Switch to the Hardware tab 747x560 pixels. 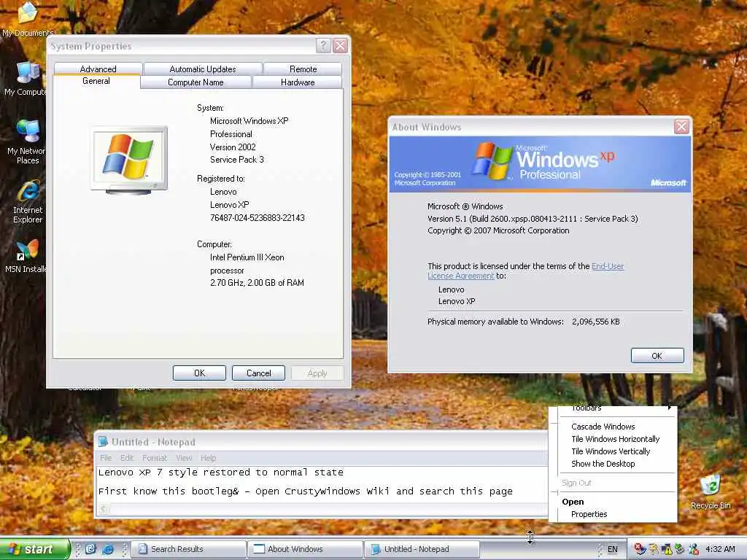pyautogui.click(x=298, y=82)
